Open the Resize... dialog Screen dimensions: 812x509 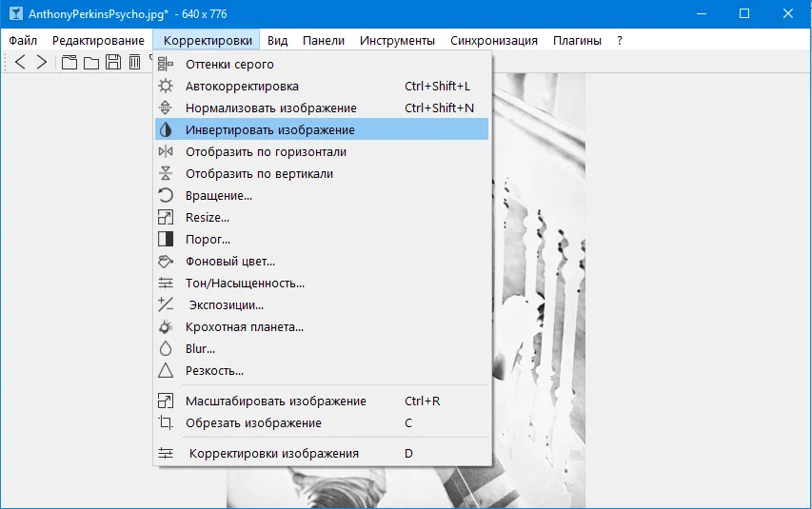(x=322, y=217)
